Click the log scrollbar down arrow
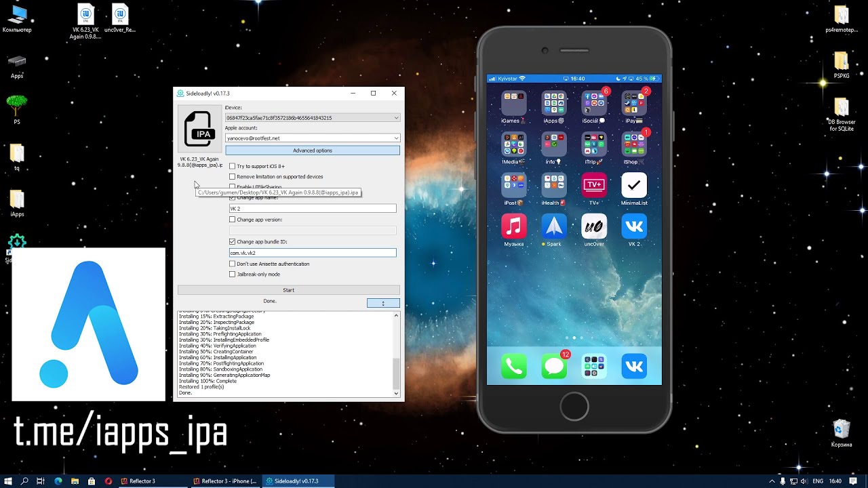This screenshot has width=868, height=488. [x=397, y=393]
